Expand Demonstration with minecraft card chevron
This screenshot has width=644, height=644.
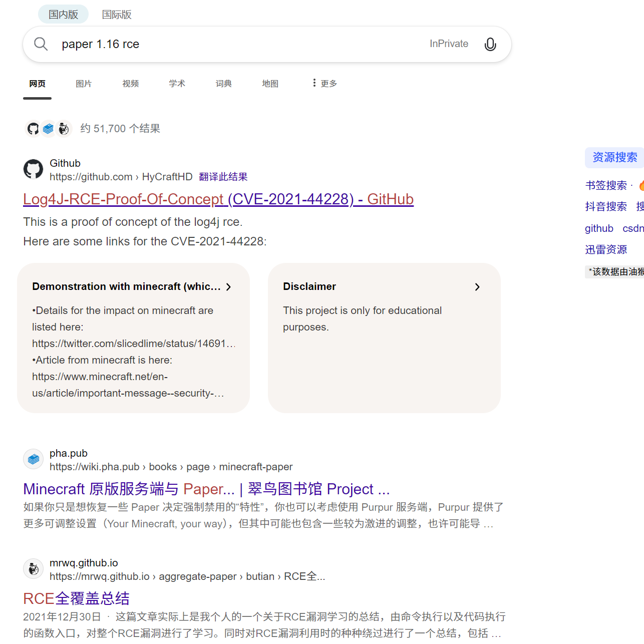[228, 287]
